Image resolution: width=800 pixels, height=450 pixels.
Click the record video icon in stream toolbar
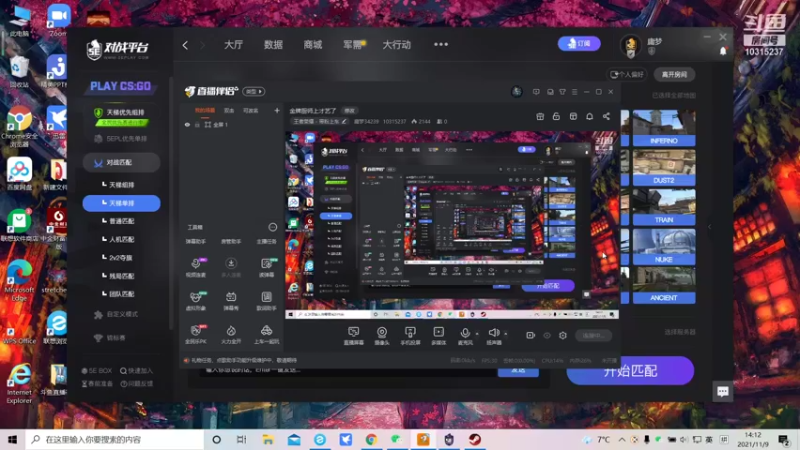click(530, 335)
